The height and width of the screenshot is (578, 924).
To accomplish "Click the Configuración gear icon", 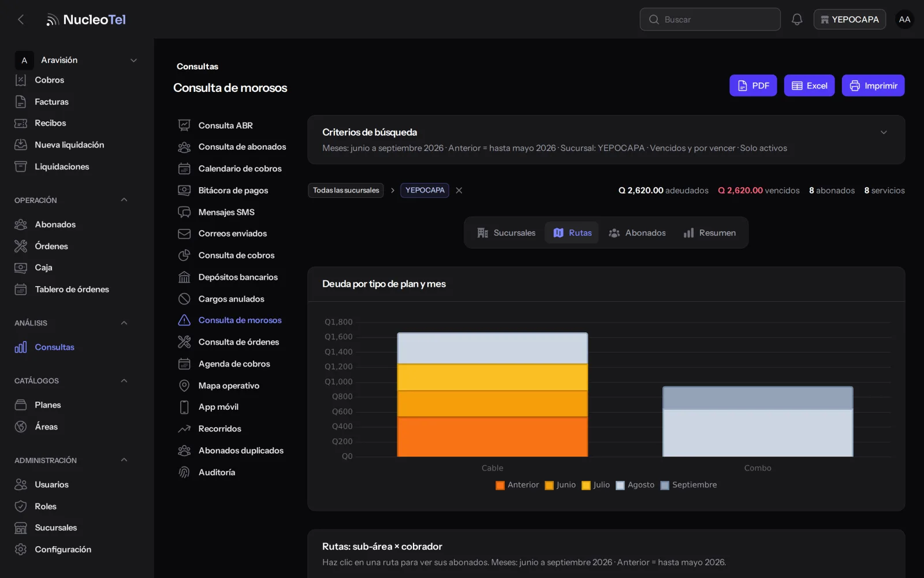I will coord(21,550).
